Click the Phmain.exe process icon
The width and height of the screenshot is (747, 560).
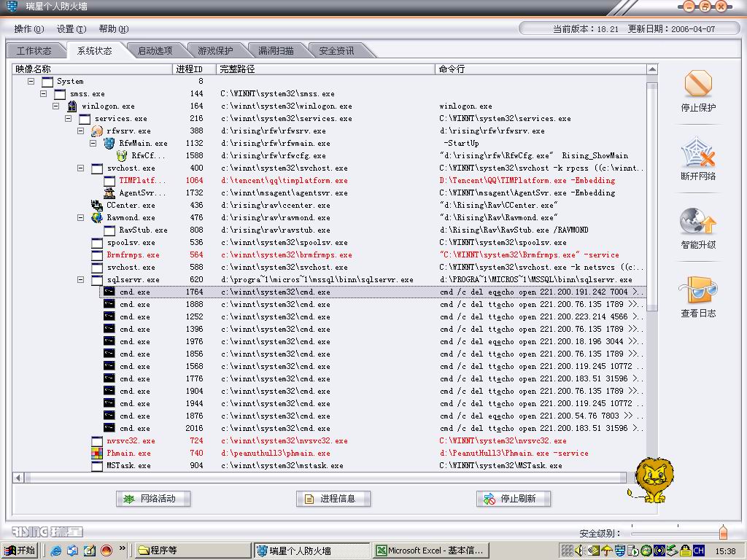(x=97, y=454)
